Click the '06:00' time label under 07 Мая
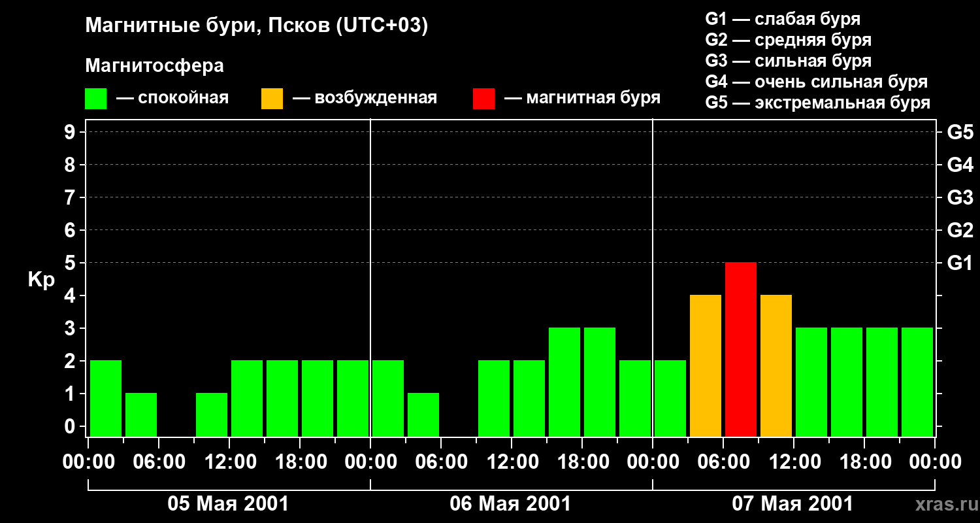This screenshot has width=980, height=523. pyautogui.click(x=723, y=462)
